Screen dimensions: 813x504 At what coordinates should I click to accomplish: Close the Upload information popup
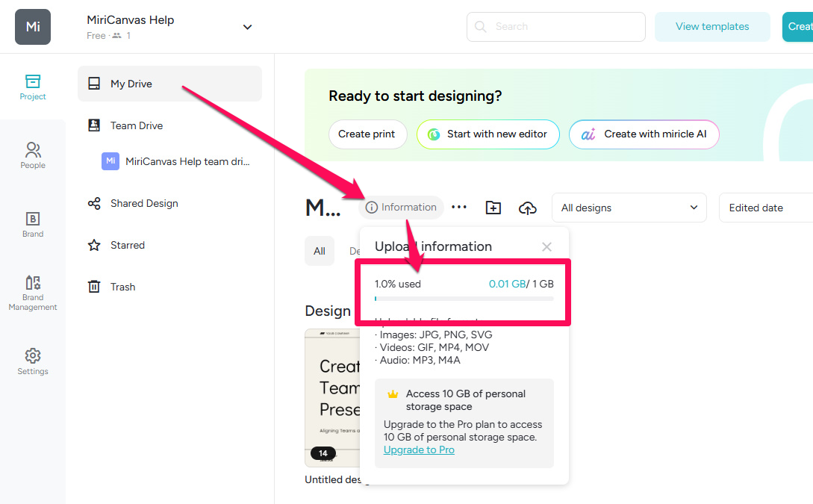tap(546, 246)
